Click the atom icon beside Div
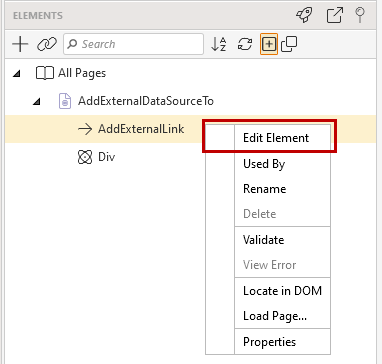This screenshot has width=382, height=364. (x=85, y=157)
